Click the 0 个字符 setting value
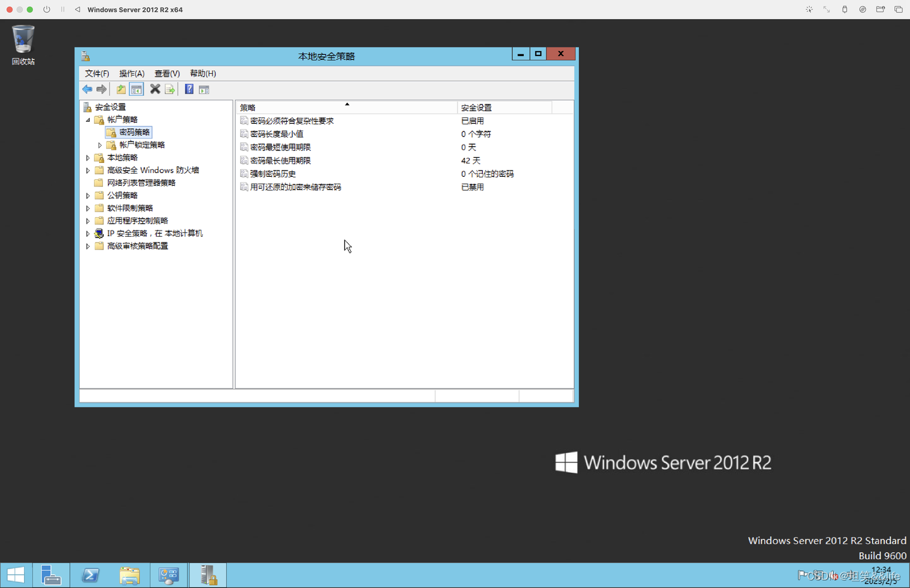The height and width of the screenshot is (588, 910). pos(476,134)
